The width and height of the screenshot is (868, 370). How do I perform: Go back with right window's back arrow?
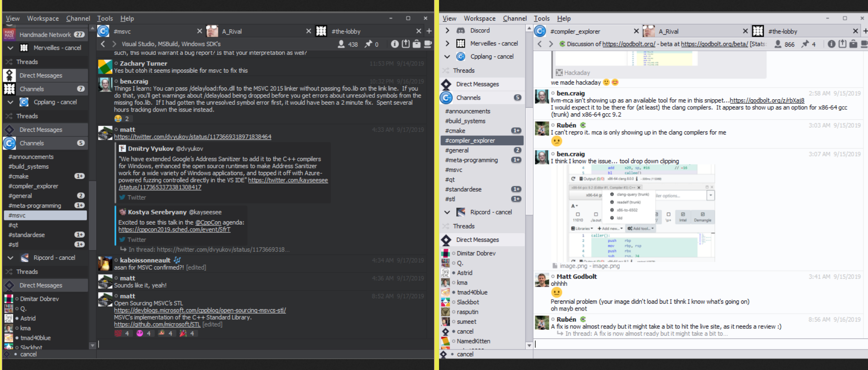coord(540,44)
